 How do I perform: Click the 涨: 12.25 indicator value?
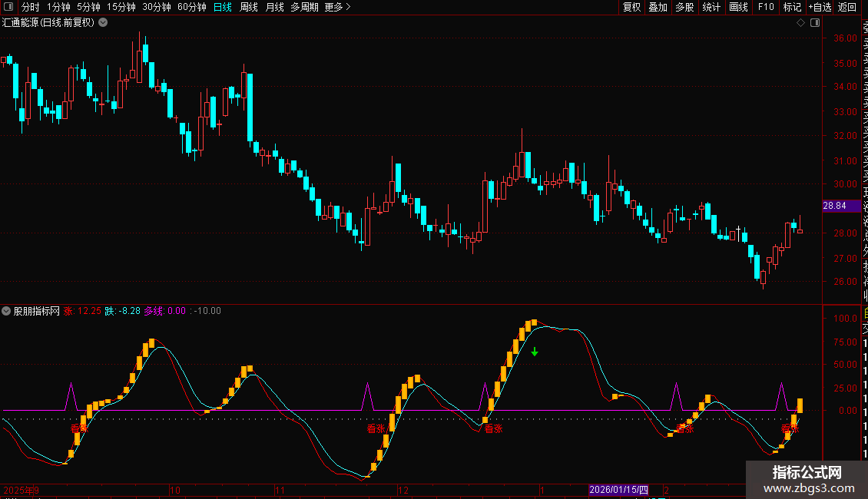(x=82, y=311)
